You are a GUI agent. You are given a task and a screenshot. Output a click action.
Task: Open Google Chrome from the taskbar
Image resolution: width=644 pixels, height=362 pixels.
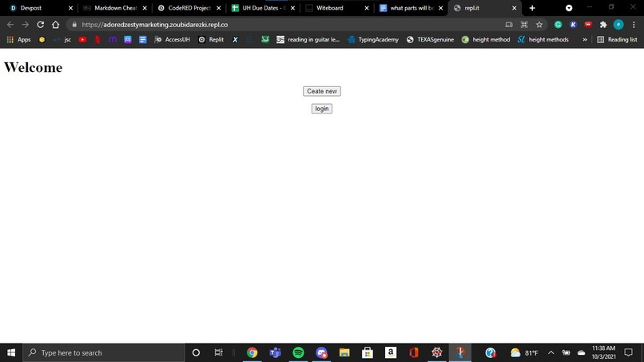252,352
